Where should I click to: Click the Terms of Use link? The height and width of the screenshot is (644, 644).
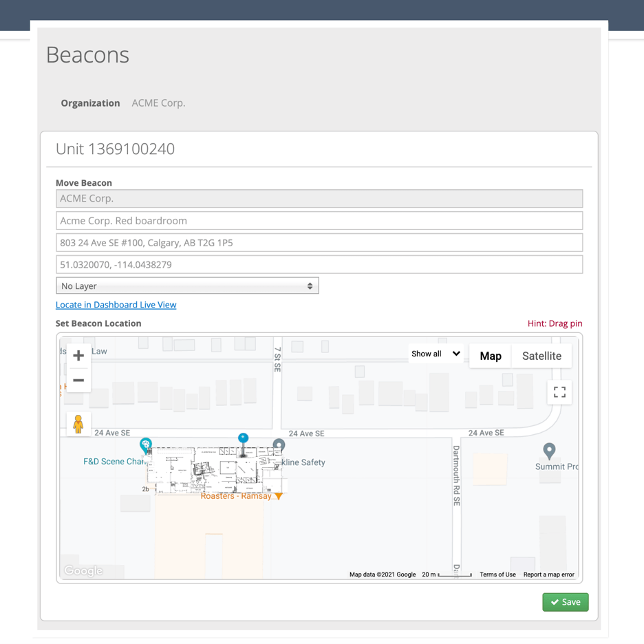pos(497,574)
